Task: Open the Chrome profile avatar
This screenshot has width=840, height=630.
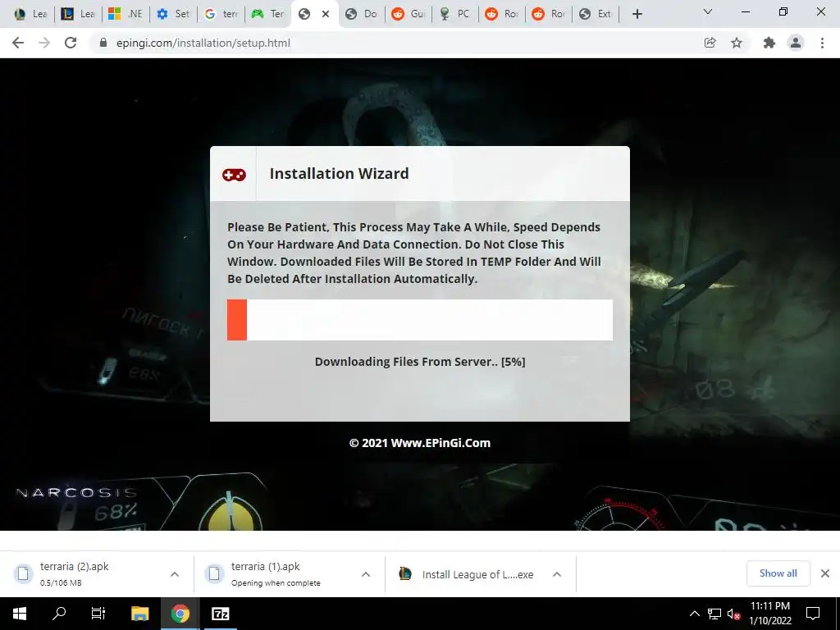Action: click(x=796, y=43)
